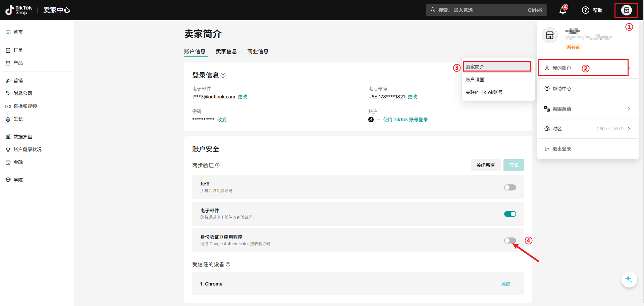Click the TikTok Shop logo
The width and height of the screenshot is (644, 306).
[x=19, y=10]
